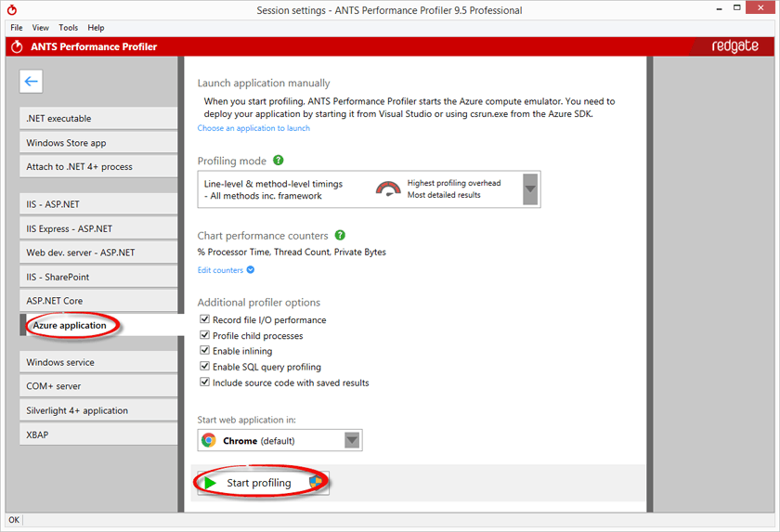The width and height of the screenshot is (780, 532).
Task: Toggle the Enable inlining checkbox
Action: (x=204, y=351)
